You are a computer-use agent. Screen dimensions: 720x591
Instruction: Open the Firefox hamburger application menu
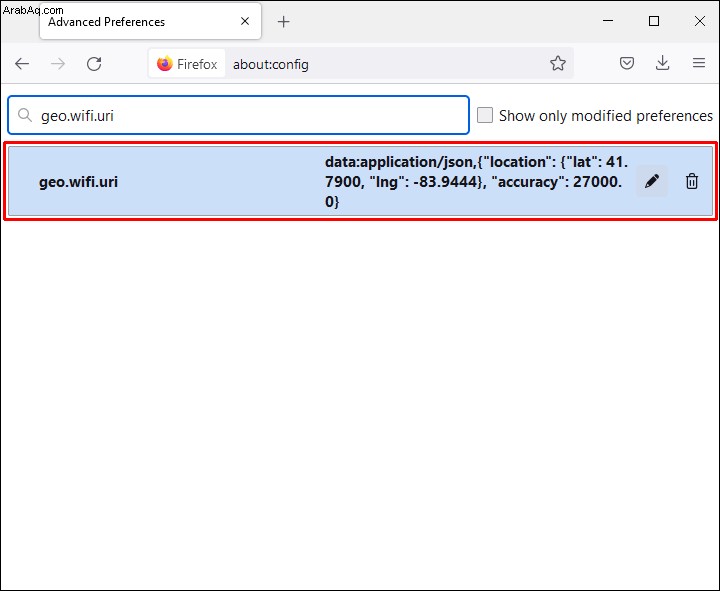pyautogui.click(x=698, y=63)
